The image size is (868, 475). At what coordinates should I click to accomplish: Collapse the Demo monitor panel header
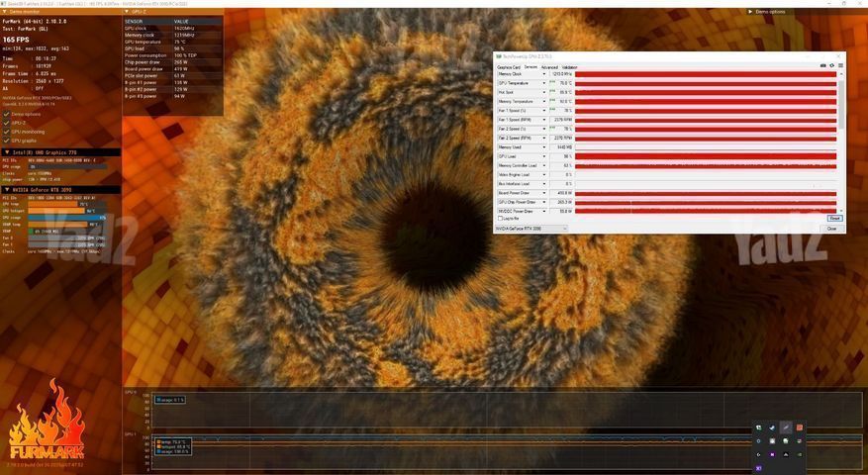[61, 11]
